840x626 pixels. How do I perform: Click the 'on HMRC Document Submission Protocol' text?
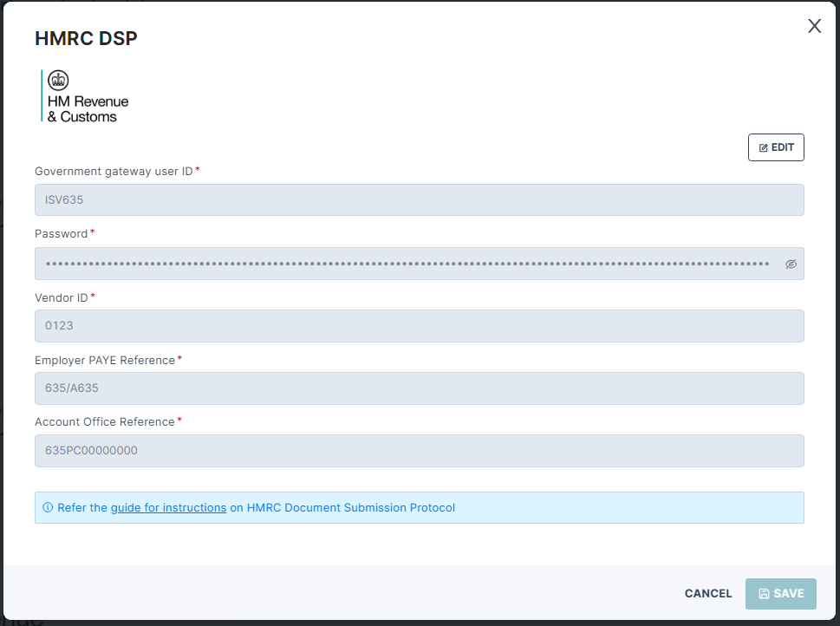coord(343,507)
